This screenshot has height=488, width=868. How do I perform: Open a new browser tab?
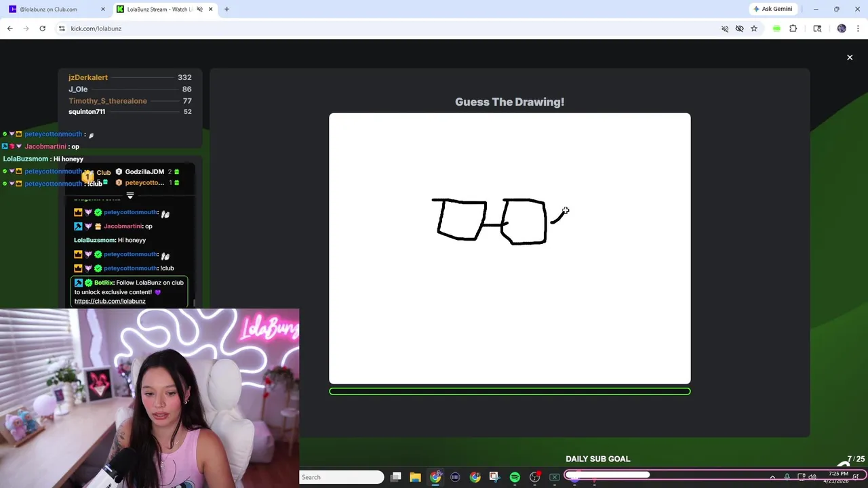click(226, 9)
